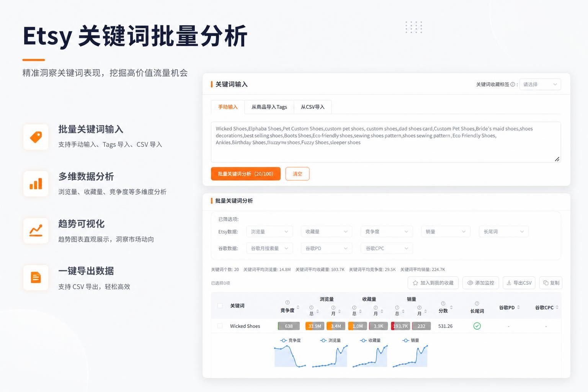This screenshot has height=392, width=588.
Task: Open the 谷歌月搜索量 filter dropdown
Action: [269, 248]
